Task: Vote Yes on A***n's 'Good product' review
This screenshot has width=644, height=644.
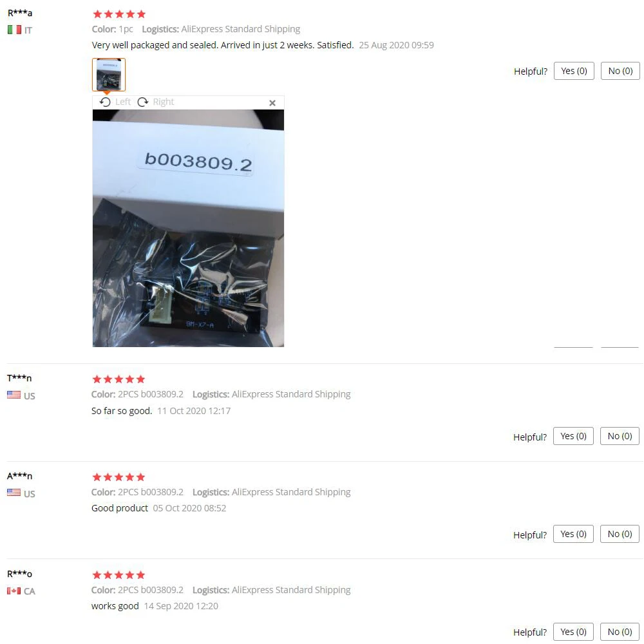Action: [573, 534]
